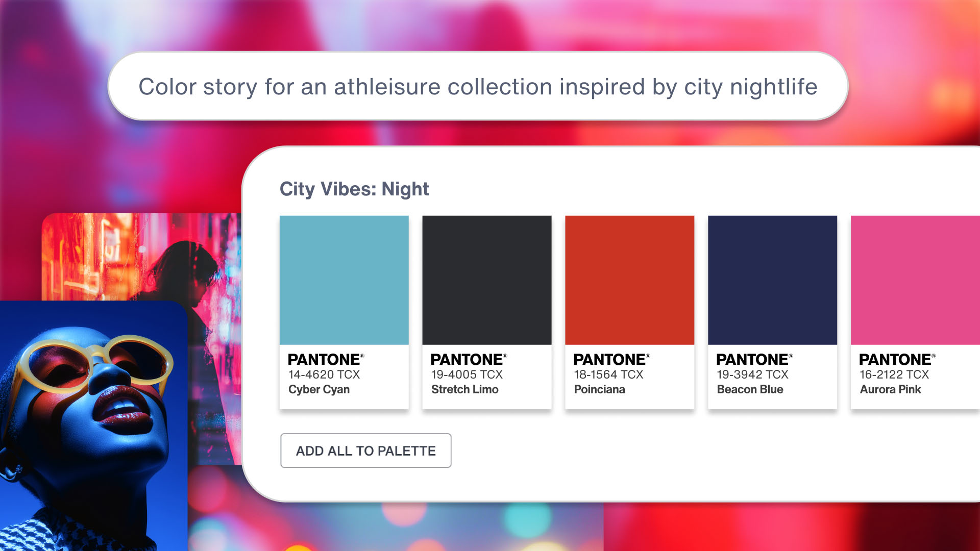Viewport: 980px width, 551px height.
Task: Open the City Vibes: Night palette title
Action: [354, 189]
